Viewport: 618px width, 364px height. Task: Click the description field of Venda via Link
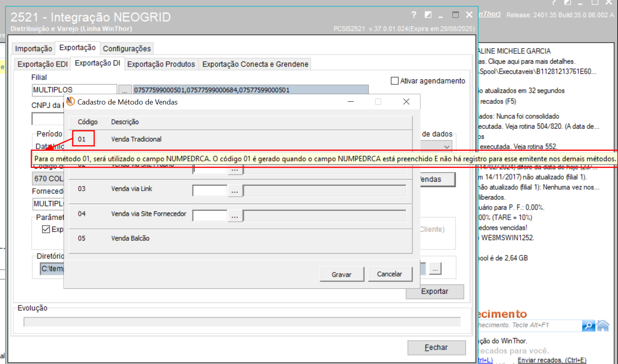pyautogui.click(x=325, y=191)
